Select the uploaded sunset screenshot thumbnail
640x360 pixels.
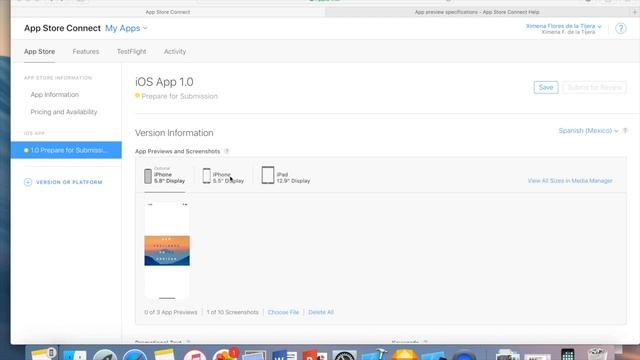[x=167, y=250]
